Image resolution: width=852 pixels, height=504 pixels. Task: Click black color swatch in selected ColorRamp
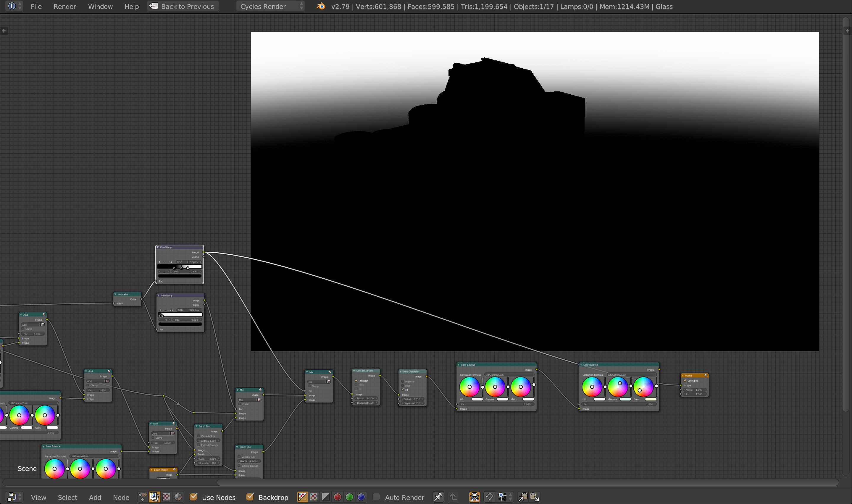[180, 276]
